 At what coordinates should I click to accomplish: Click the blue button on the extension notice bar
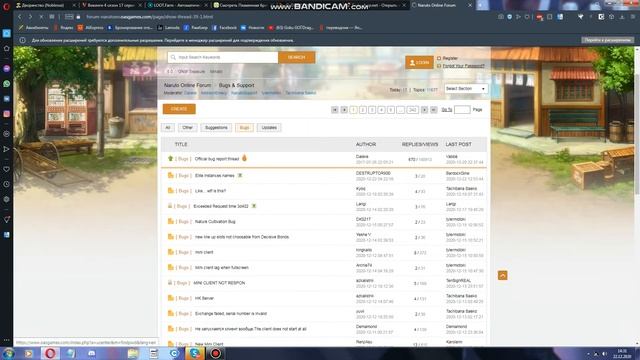tap(607, 40)
